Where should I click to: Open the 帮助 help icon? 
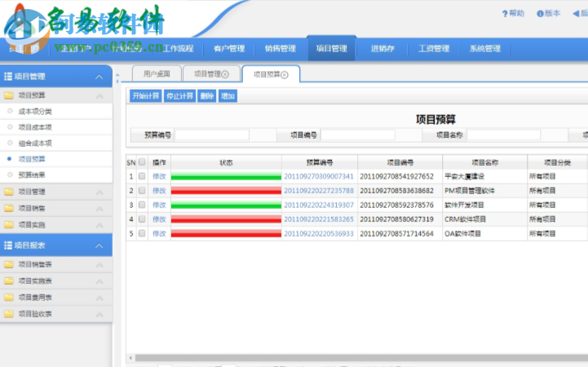point(505,14)
